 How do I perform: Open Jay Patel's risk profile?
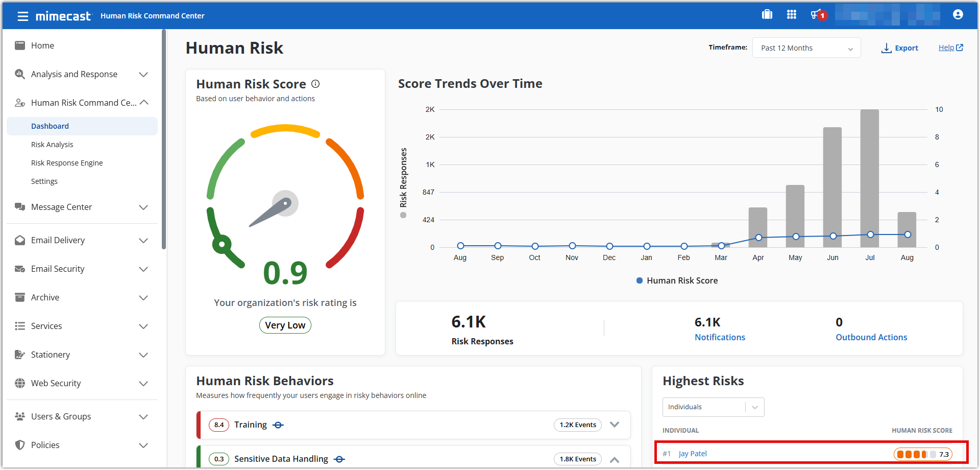(693, 454)
